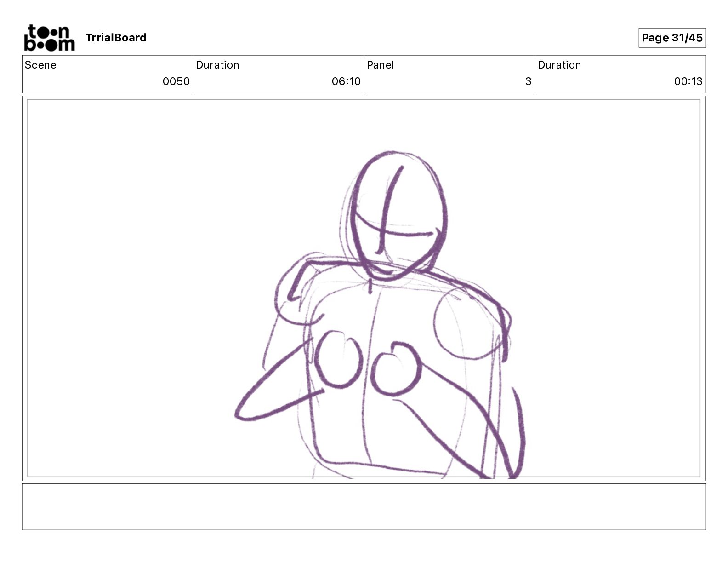
Task: Click the scene duration value '06:10'
Action: pos(346,81)
